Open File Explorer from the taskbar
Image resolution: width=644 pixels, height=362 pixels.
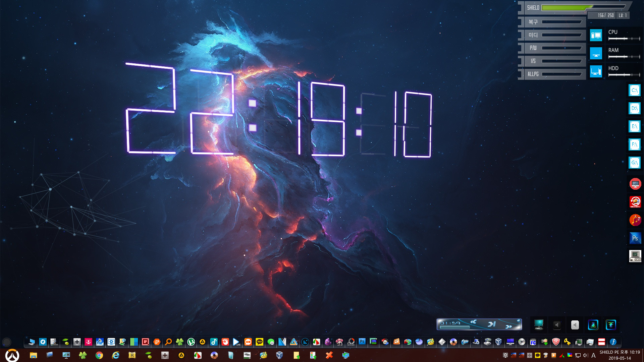pyautogui.click(x=33, y=355)
